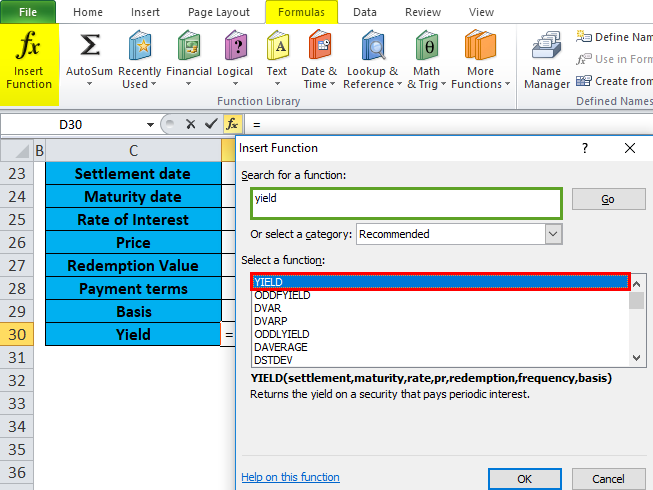653x490 pixels.
Task: Switch to the Data tab
Action: coord(364,12)
